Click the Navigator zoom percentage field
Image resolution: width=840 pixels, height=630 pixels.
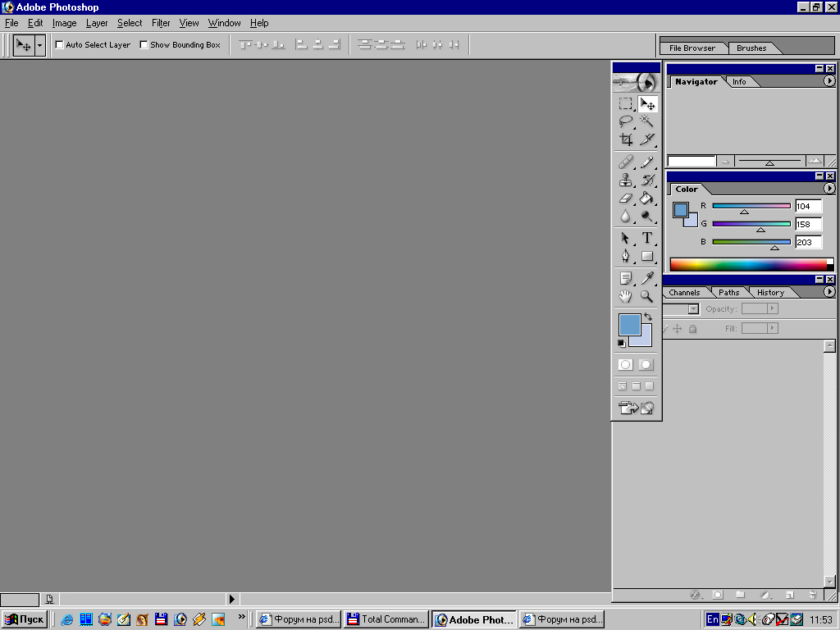coord(692,162)
